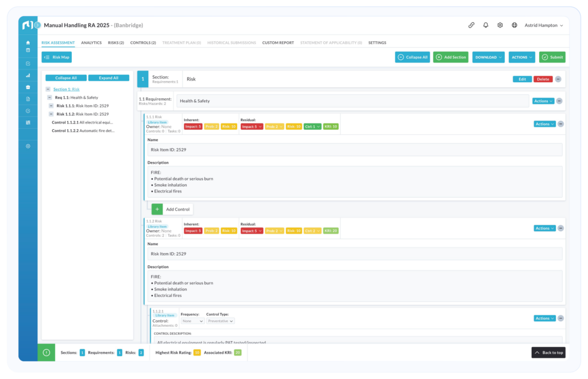
Task: Open top bar settings gear
Action: 500,25
